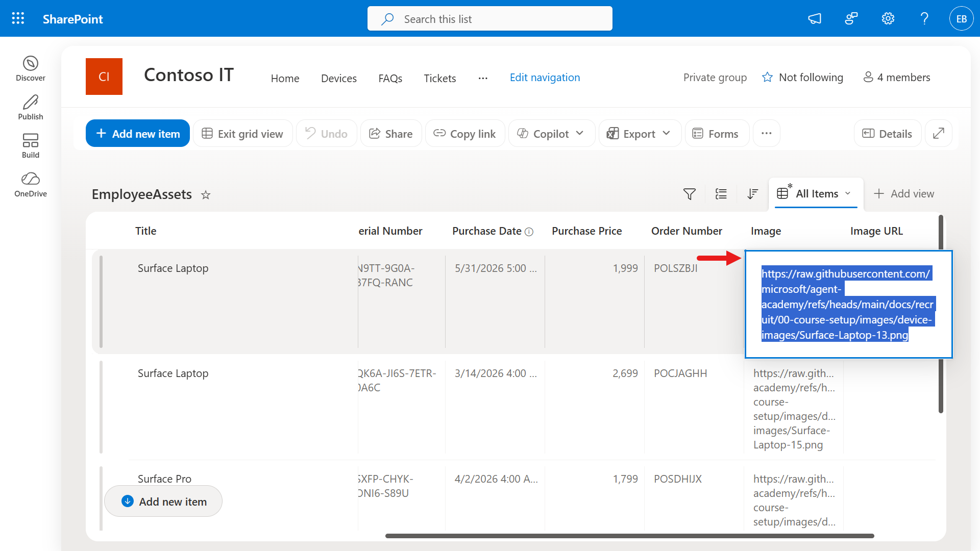The height and width of the screenshot is (551, 980).
Task: Open the social people icon in header
Action: click(x=851, y=19)
